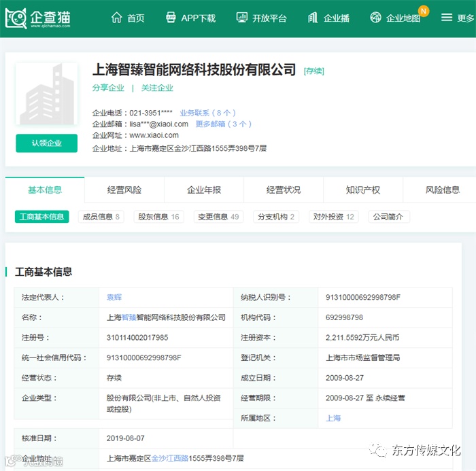Open 更多邮箱 (3个) link

click(x=224, y=124)
